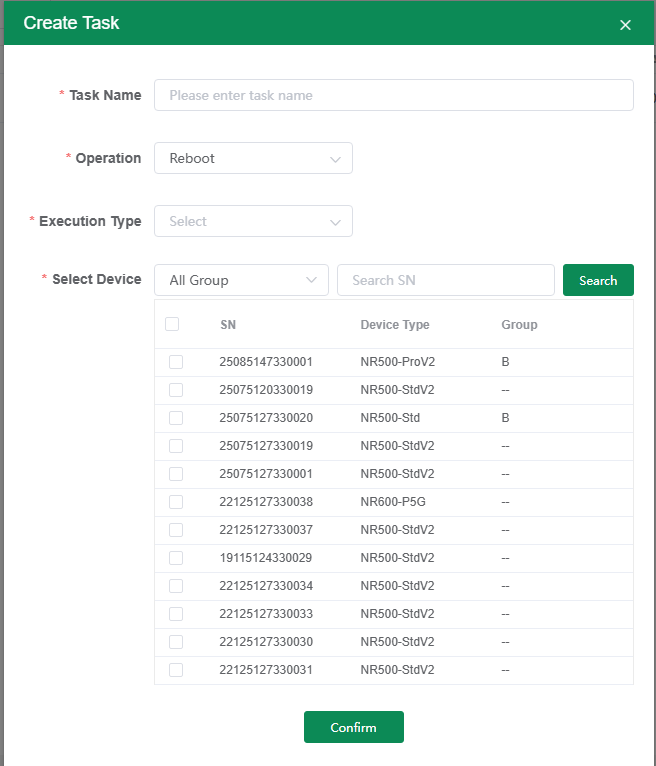This screenshot has width=656, height=766.
Task: Click the SN column header
Action: click(x=228, y=325)
